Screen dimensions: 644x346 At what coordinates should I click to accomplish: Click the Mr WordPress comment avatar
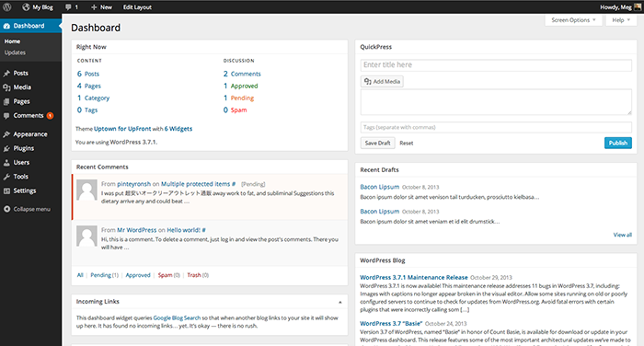click(86, 236)
